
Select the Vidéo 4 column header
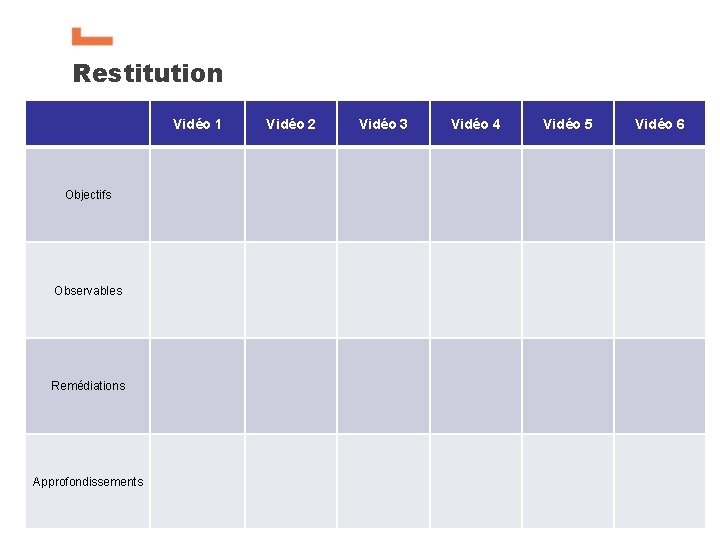[x=476, y=124]
